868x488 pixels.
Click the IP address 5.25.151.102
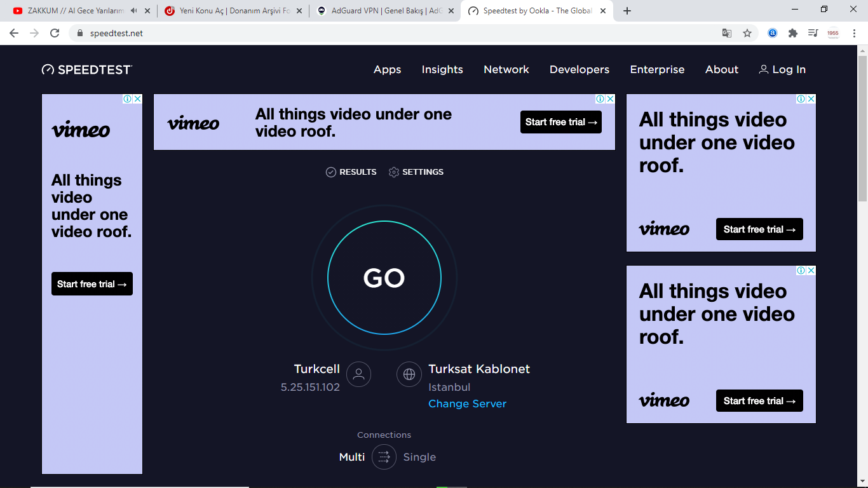(310, 387)
